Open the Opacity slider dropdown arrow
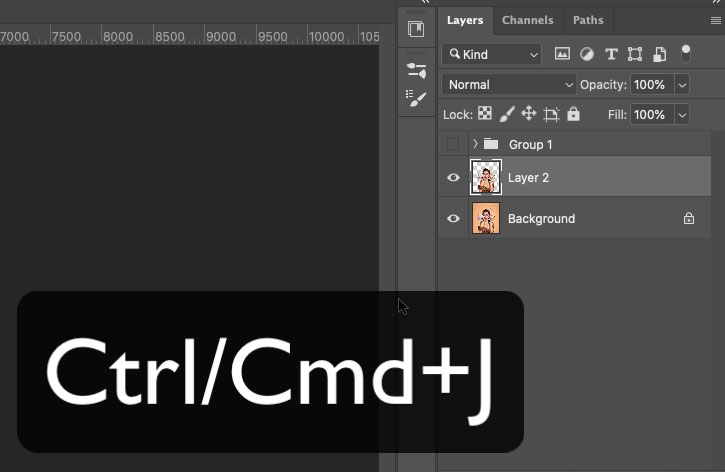Image resolution: width=725 pixels, height=472 pixels. point(682,85)
